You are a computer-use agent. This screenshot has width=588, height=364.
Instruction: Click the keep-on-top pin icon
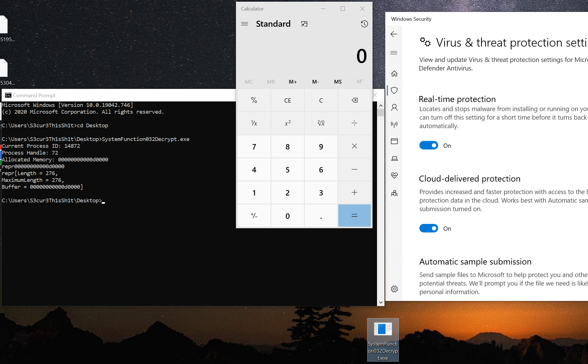[304, 24]
